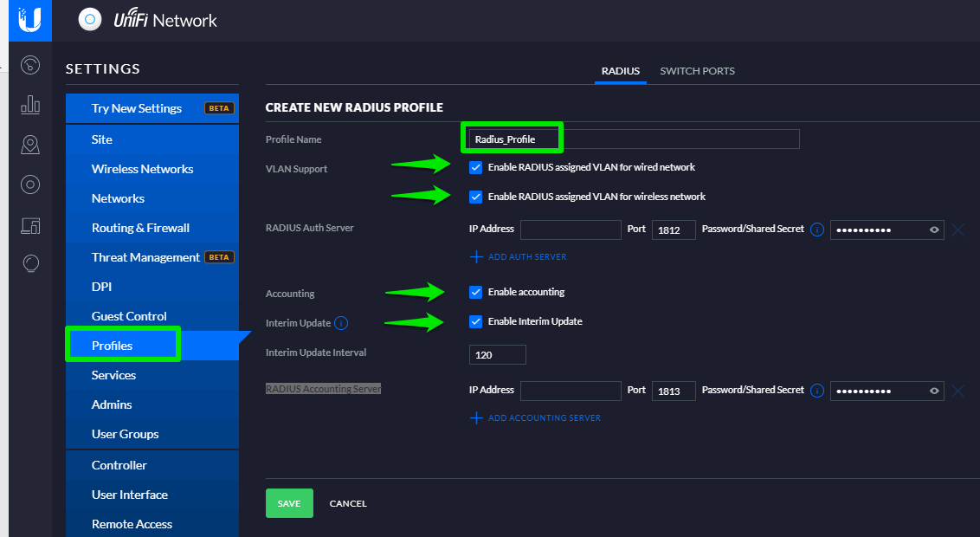Screen dimensions: 980x537
Task: Open the Clients icon in left sidebar
Action: [30, 225]
